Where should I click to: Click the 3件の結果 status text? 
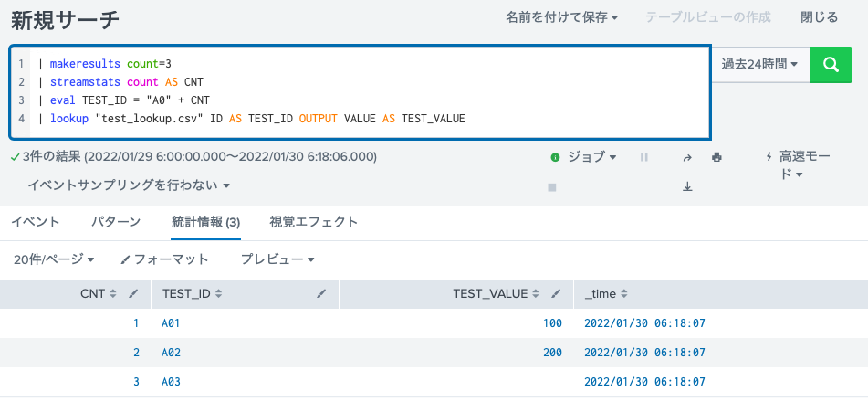point(51,157)
